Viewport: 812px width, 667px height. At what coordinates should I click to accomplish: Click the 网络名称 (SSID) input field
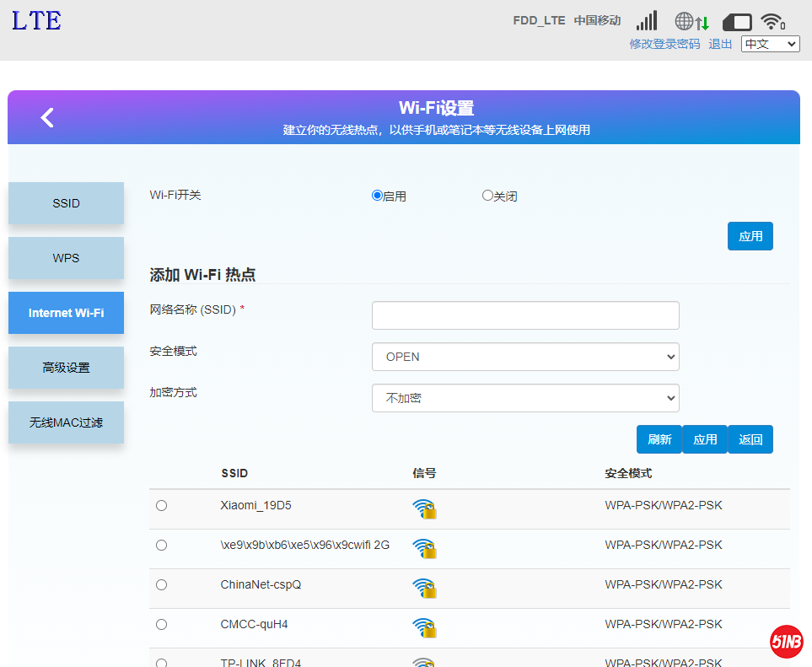[x=525, y=315]
